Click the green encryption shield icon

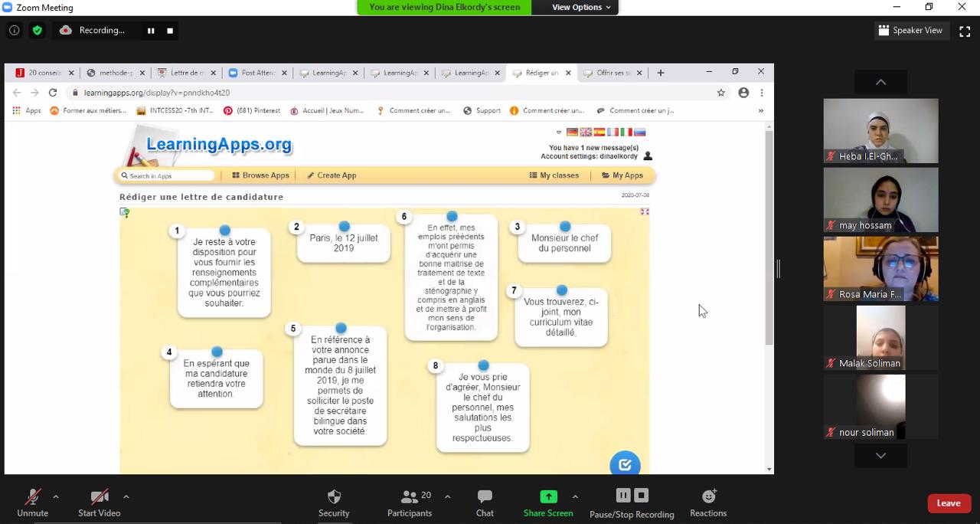[37, 31]
